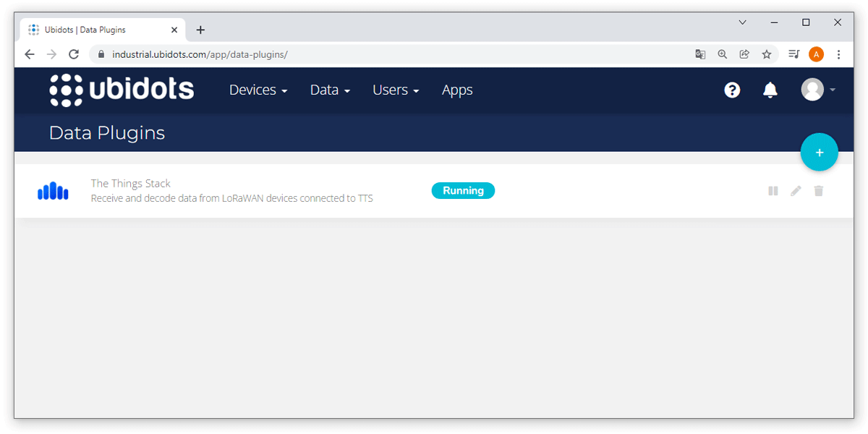This screenshot has width=868, height=434.
Task: Open the help question mark icon
Action: [732, 90]
